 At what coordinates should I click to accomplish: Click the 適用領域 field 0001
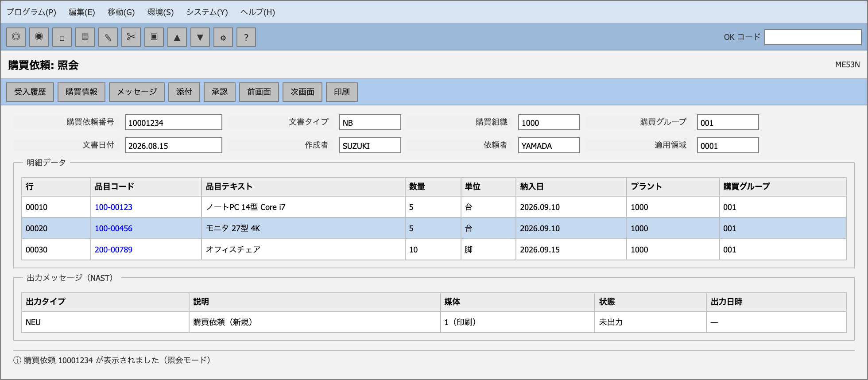tap(728, 145)
